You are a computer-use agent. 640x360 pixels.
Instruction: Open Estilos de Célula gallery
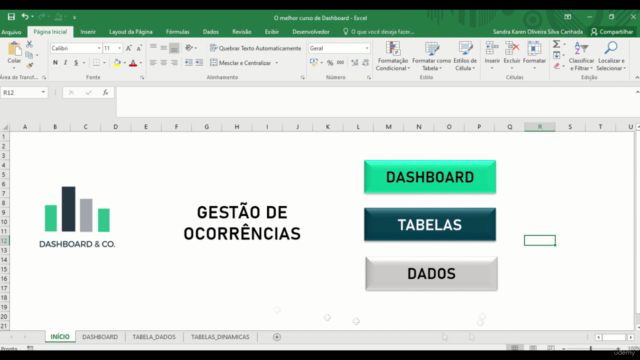(x=465, y=56)
